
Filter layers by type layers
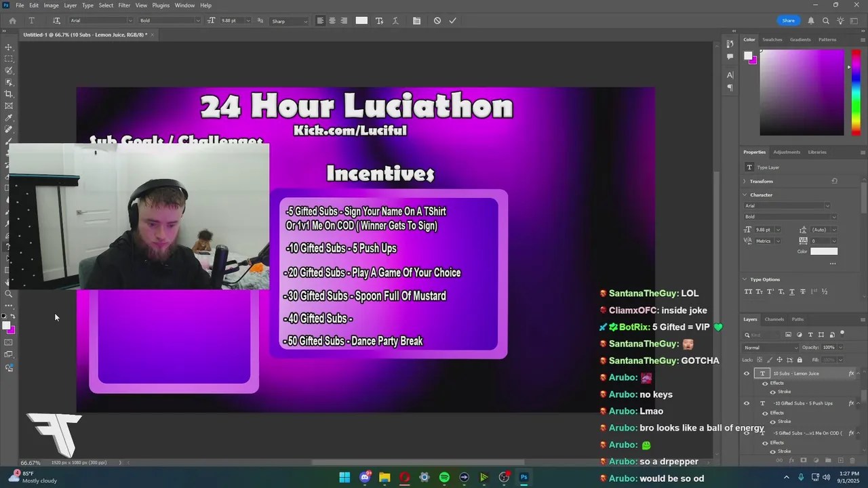pyautogui.click(x=810, y=335)
